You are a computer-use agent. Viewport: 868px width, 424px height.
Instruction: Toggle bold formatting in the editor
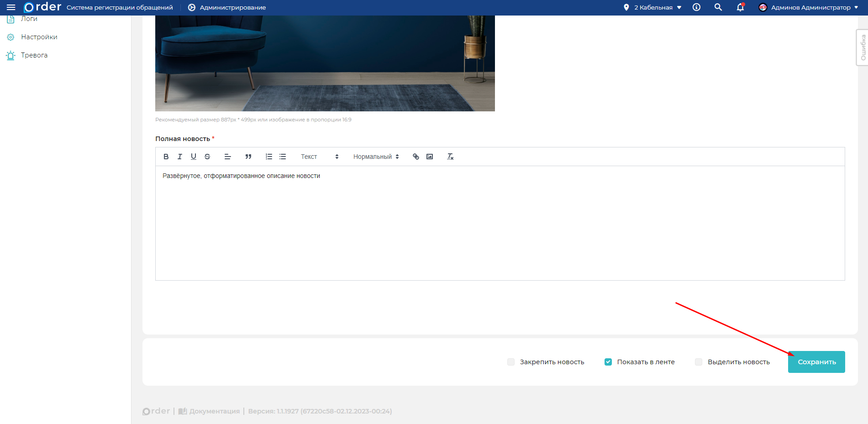(166, 157)
